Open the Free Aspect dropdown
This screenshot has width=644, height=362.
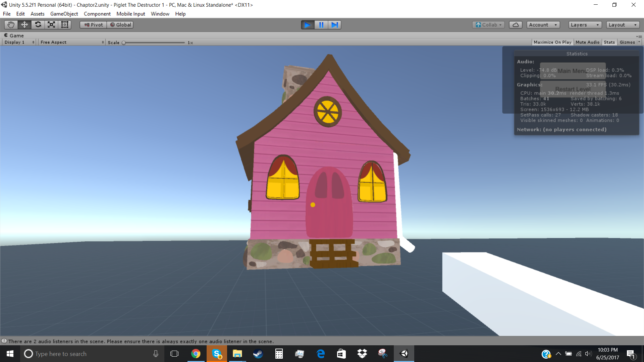tap(72, 42)
